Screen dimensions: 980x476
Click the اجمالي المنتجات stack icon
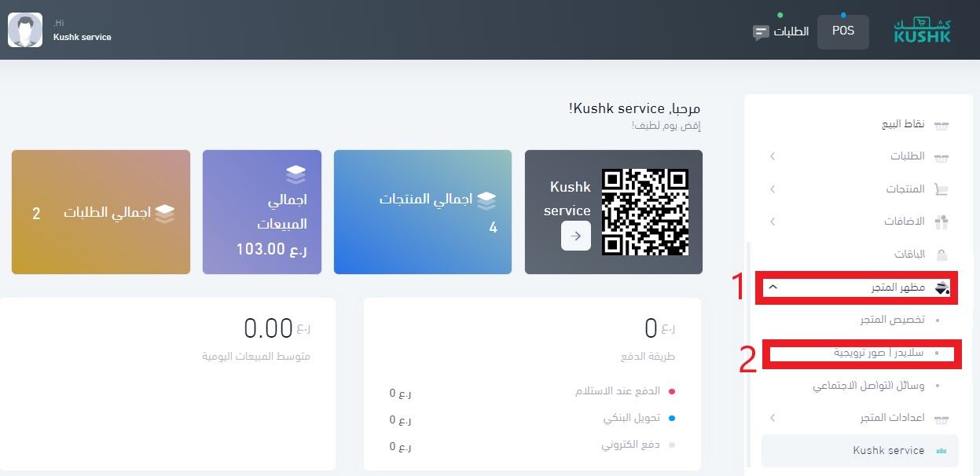point(487,200)
